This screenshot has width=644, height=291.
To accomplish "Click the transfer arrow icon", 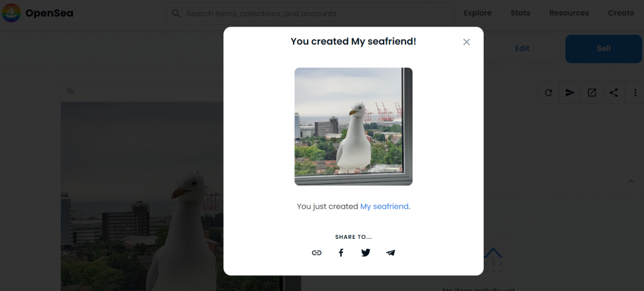I will (570, 93).
